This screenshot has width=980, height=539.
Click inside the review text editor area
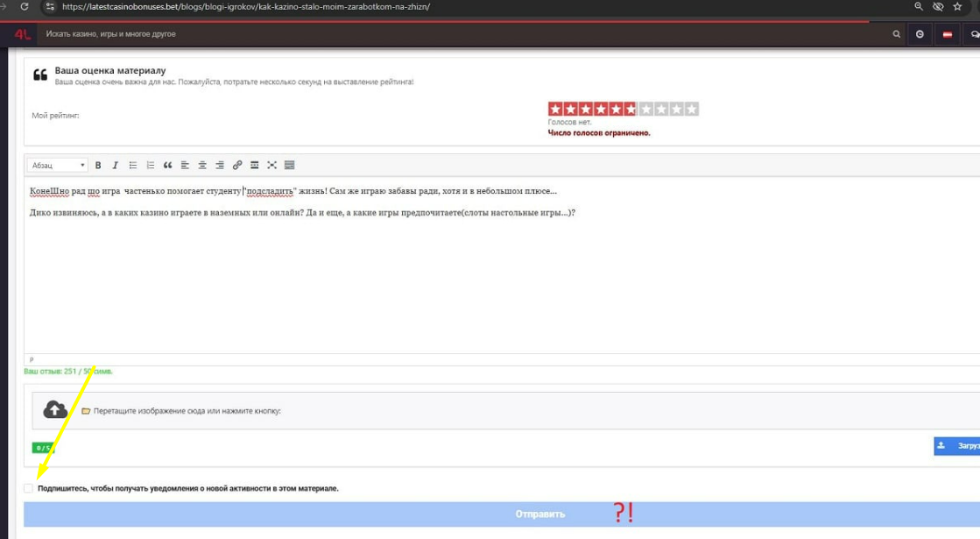click(x=438, y=280)
